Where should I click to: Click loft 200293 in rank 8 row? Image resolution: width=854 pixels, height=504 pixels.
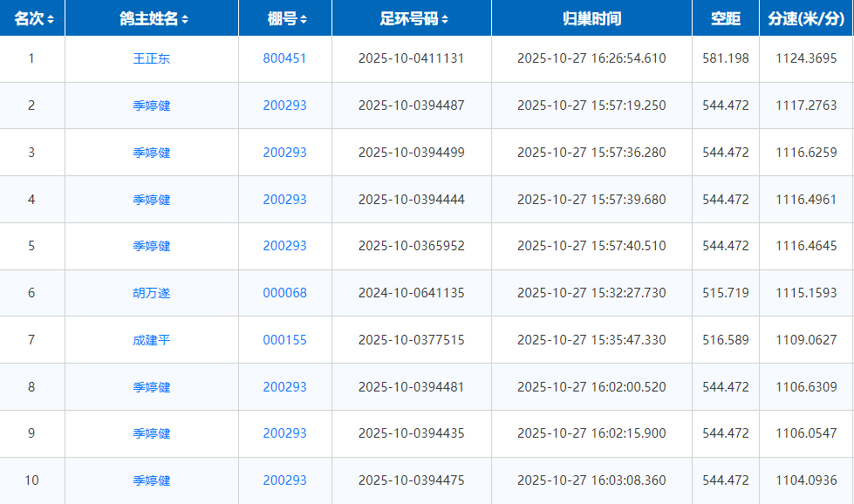(x=284, y=387)
